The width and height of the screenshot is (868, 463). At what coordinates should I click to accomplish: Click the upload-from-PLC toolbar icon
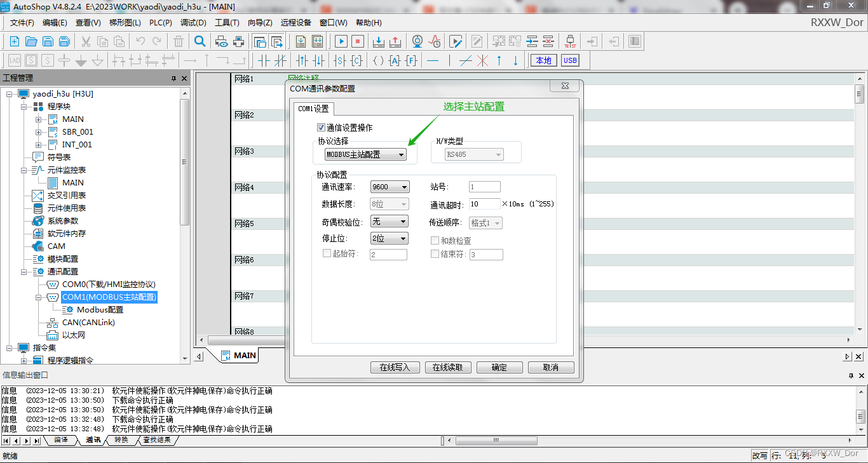click(x=395, y=41)
